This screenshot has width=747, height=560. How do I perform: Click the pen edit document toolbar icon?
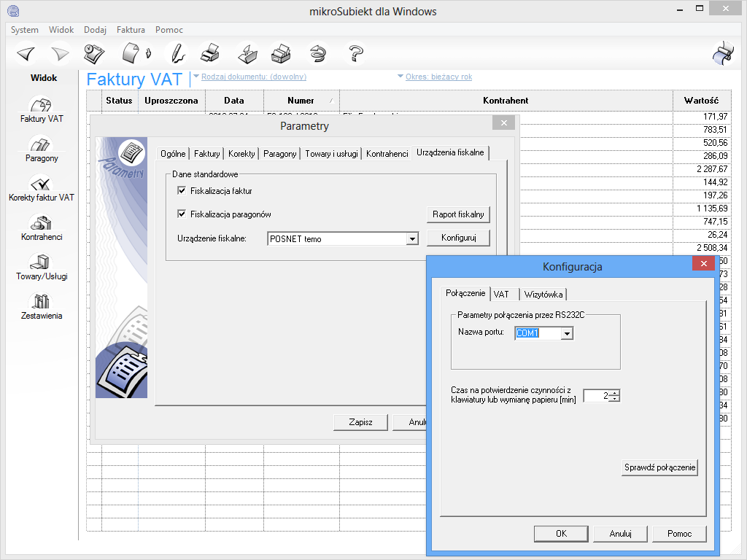175,53
